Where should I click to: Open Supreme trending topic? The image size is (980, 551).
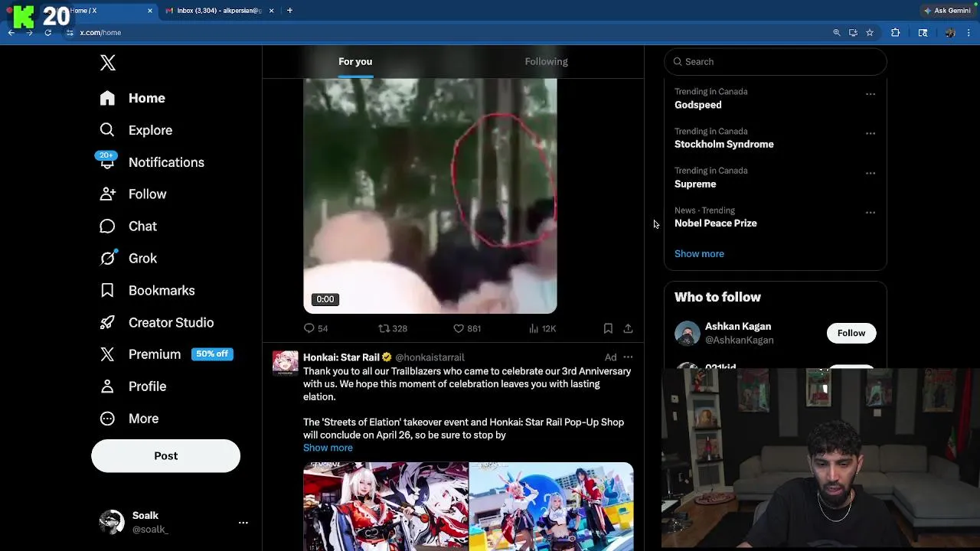[695, 184]
